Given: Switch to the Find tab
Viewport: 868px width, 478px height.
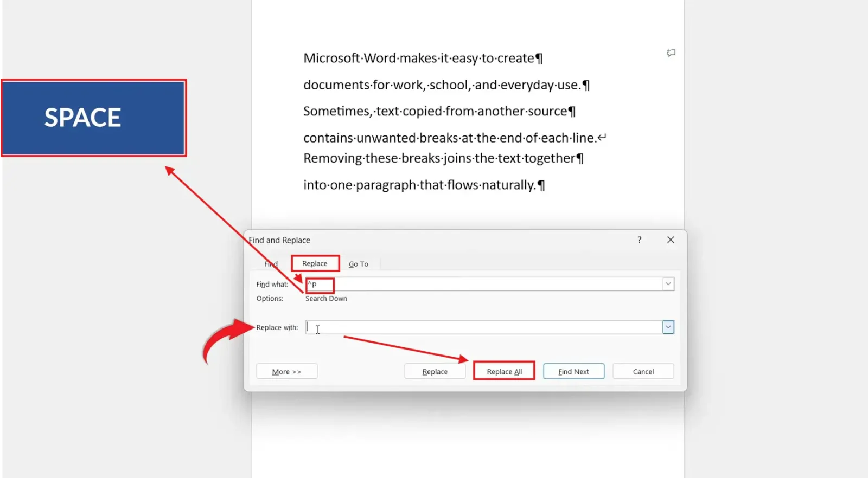Looking at the screenshot, I should pos(271,264).
